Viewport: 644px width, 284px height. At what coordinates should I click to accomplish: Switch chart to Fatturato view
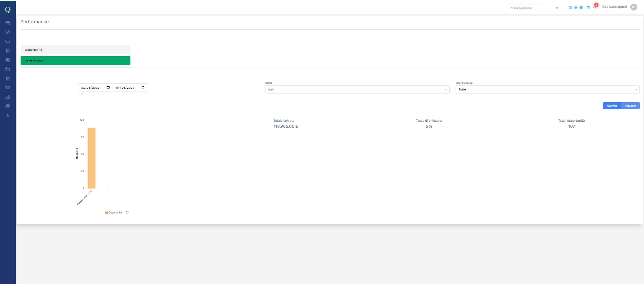coord(630,106)
